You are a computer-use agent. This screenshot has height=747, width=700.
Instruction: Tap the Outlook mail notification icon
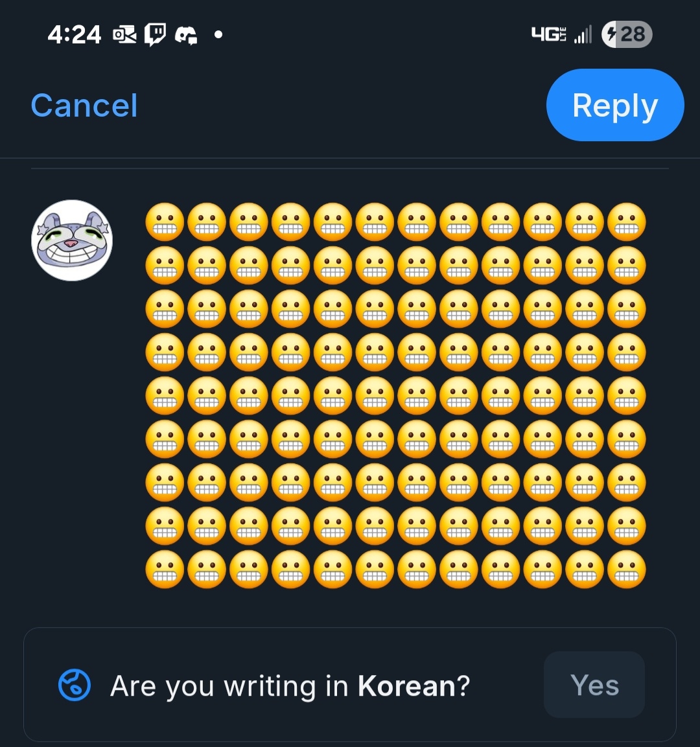coord(124,34)
